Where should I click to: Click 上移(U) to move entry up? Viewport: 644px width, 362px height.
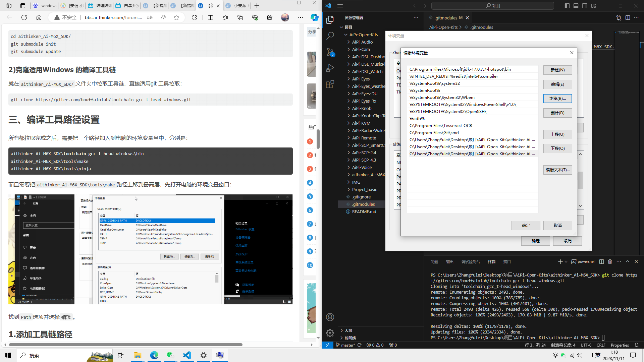point(557,134)
